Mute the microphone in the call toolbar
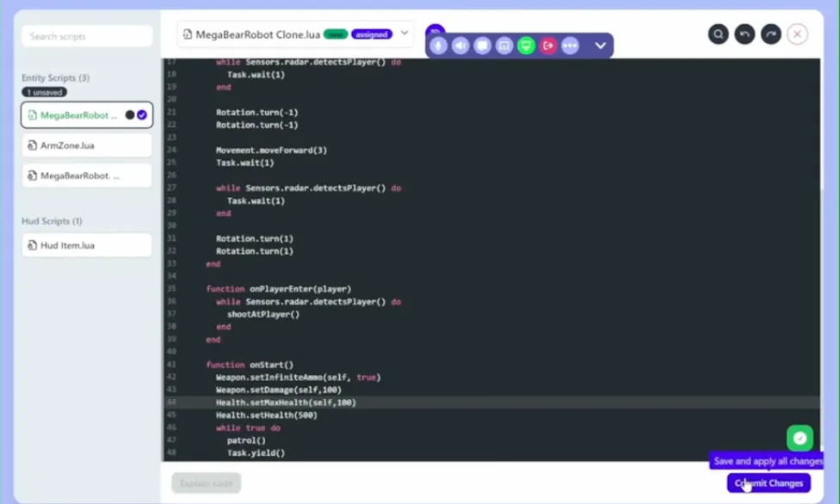Image resolution: width=840 pixels, height=504 pixels. click(x=438, y=46)
